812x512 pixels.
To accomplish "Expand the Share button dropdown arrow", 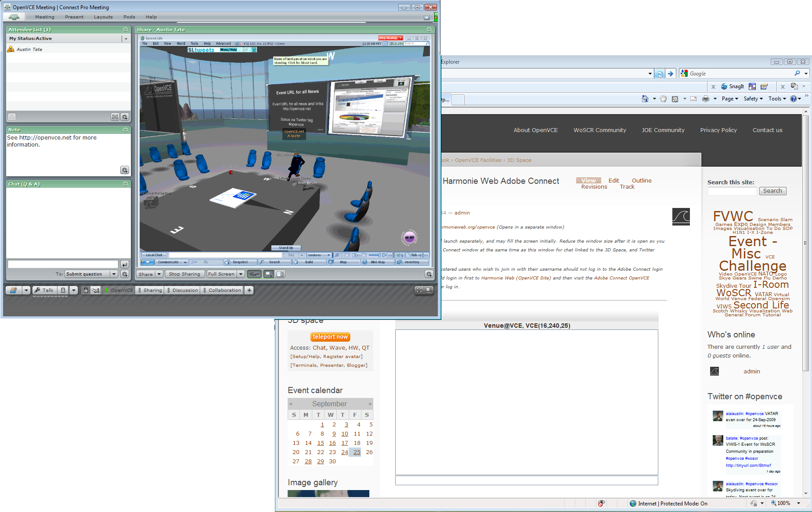I will [159, 274].
